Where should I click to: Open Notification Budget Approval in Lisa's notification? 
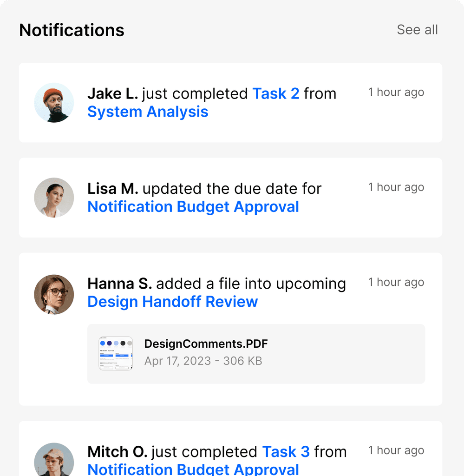click(x=193, y=207)
